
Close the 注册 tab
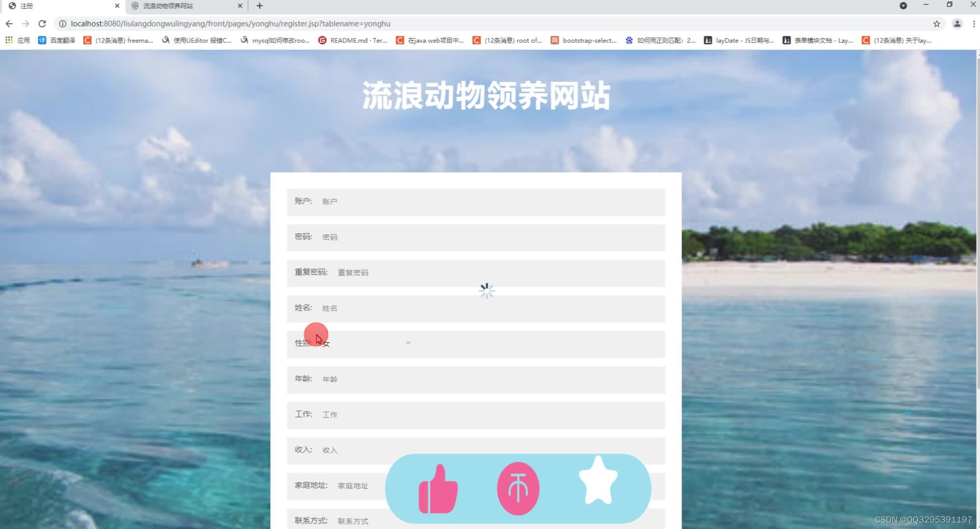coord(117,6)
